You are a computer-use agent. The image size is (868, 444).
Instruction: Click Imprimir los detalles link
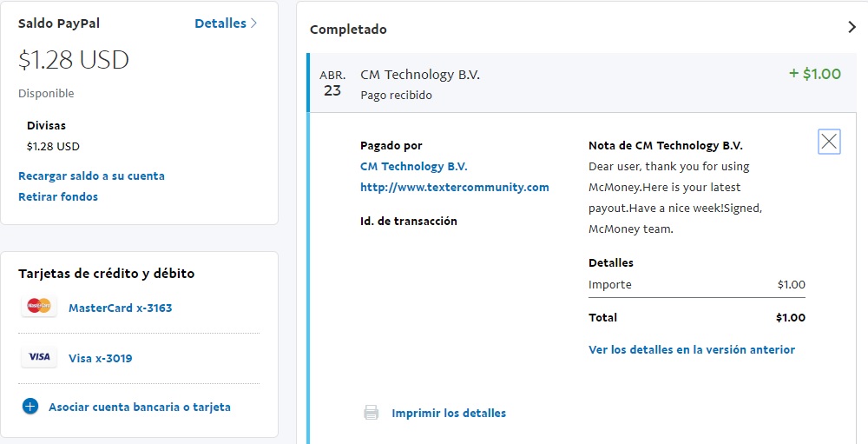[x=449, y=413]
